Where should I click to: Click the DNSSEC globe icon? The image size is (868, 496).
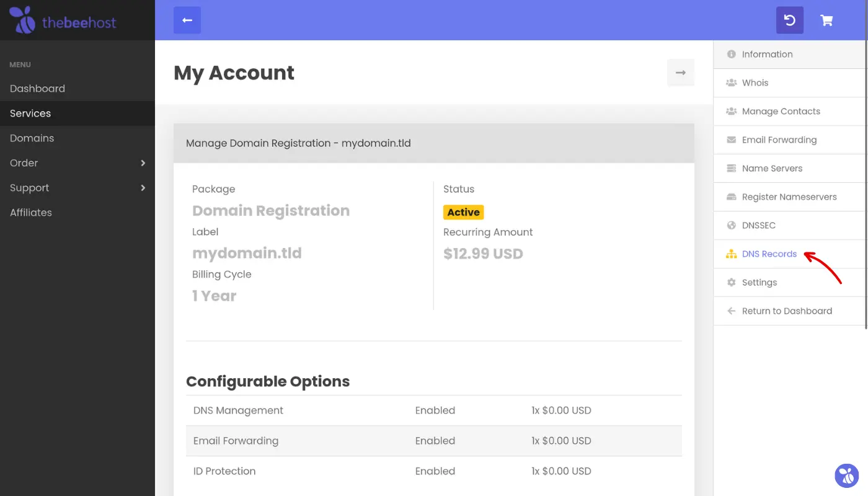click(x=731, y=226)
